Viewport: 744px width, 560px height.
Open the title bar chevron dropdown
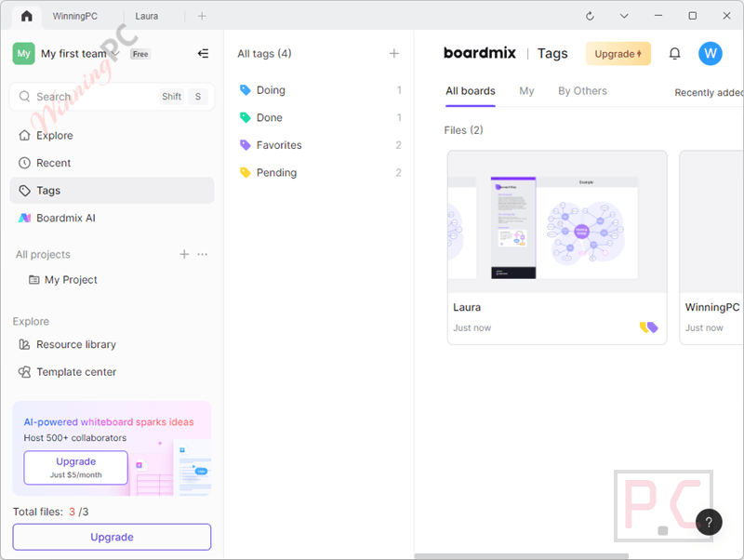click(x=624, y=16)
